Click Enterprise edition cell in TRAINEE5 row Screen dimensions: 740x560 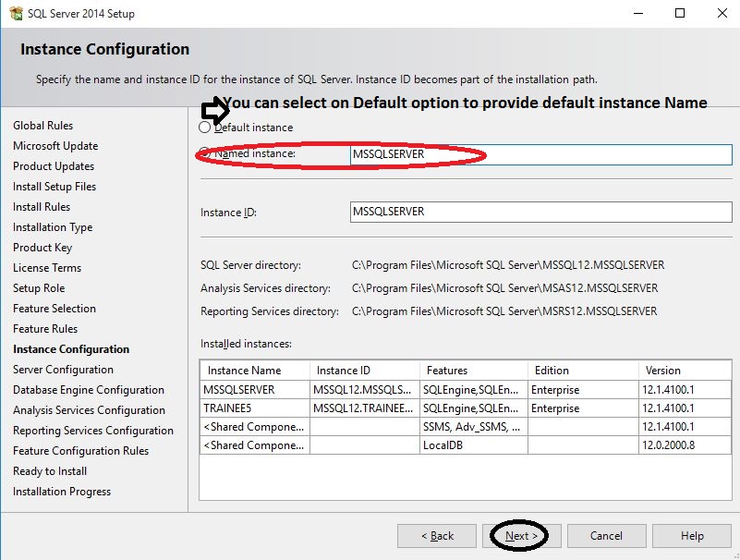583,408
